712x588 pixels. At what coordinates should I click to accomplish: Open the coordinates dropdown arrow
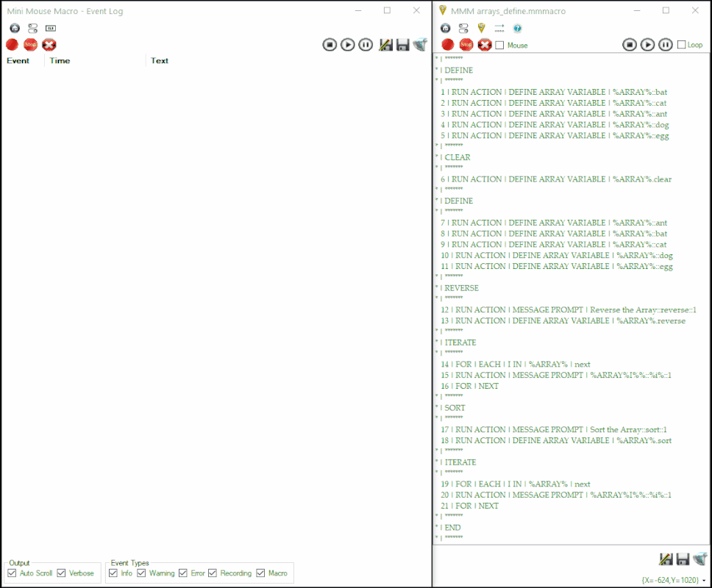tap(704, 581)
